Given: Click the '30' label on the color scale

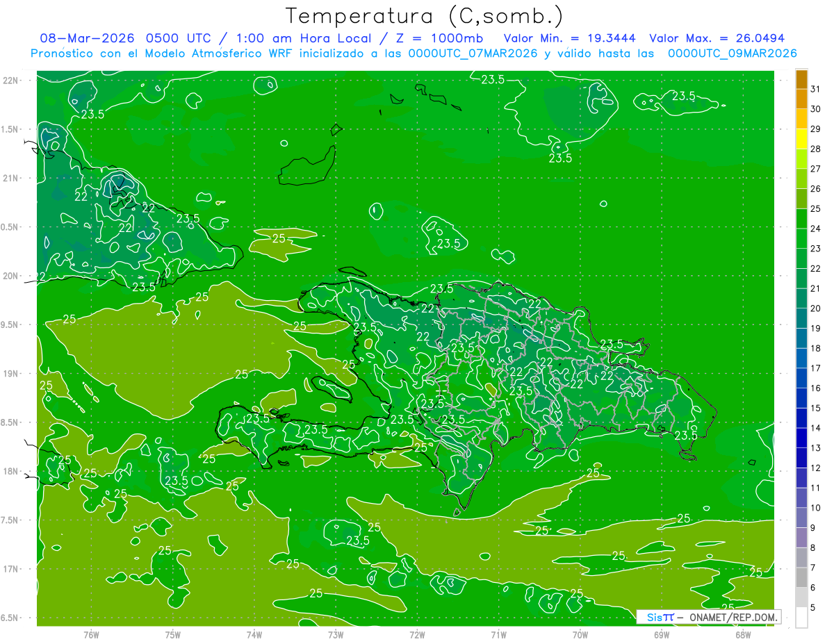Looking at the screenshot, I should coord(815,109).
